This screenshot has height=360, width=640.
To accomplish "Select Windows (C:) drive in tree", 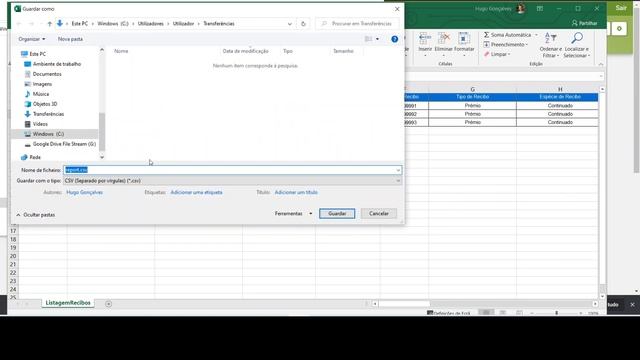I will pyautogui.click(x=48, y=134).
